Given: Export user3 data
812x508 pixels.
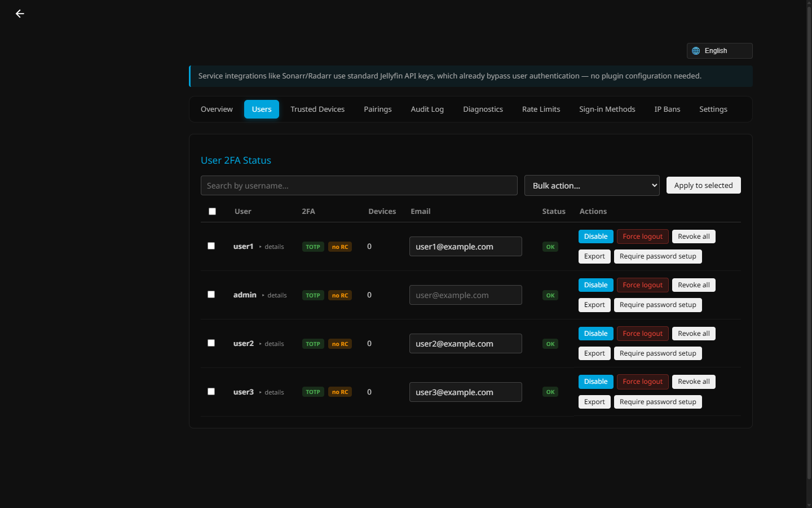Looking at the screenshot, I should click(x=594, y=402).
